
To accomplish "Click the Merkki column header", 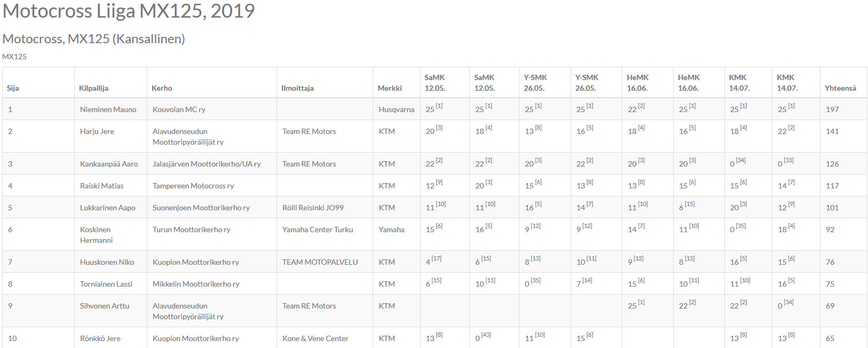I will [390, 88].
